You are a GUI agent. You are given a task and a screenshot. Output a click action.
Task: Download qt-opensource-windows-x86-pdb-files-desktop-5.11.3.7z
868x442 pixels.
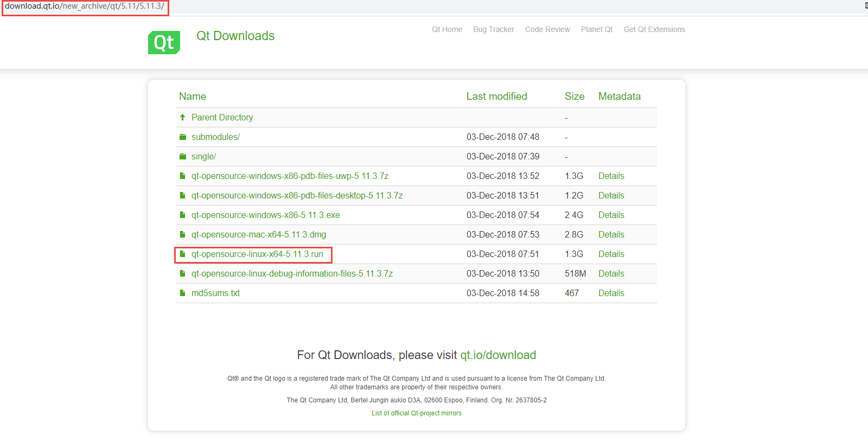tap(297, 195)
